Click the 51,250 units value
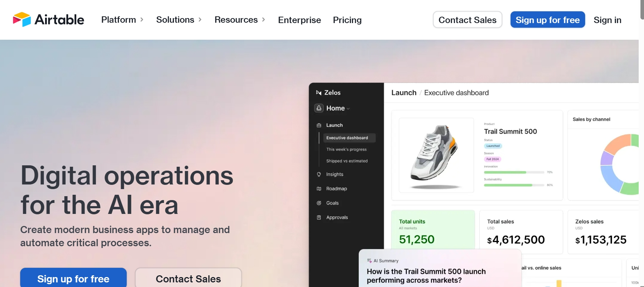644x287 pixels. [x=417, y=239]
